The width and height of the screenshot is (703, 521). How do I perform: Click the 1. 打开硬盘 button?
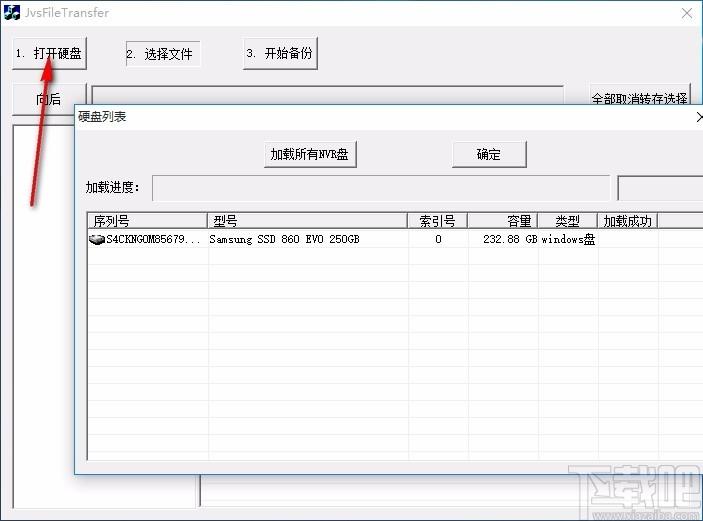click(x=49, y=54)
